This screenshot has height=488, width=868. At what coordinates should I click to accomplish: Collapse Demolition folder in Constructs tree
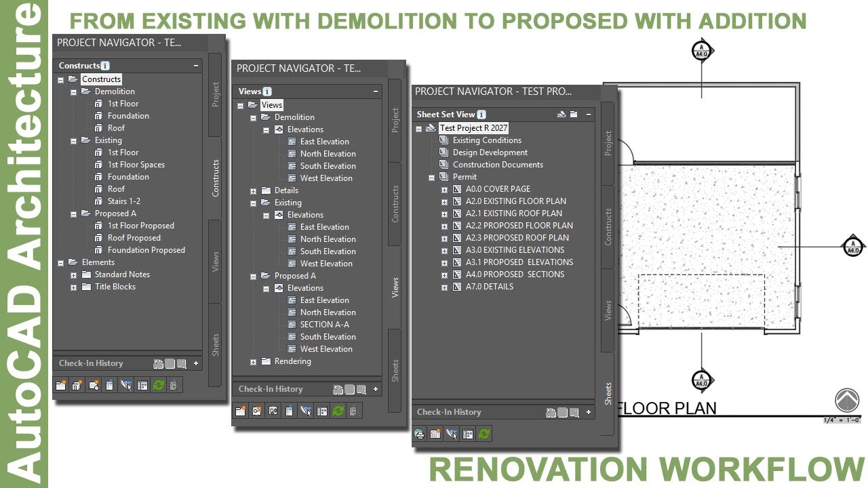pos(74,91)
